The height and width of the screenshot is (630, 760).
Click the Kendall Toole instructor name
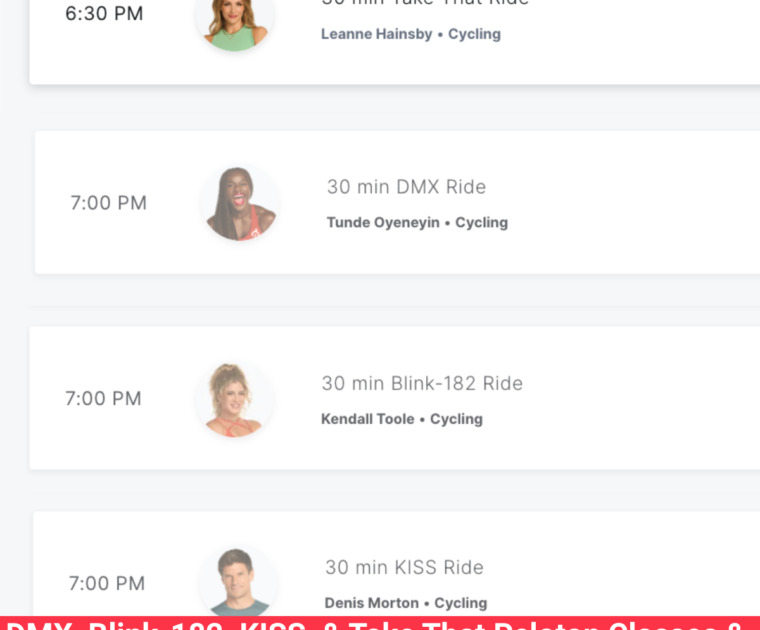point(367,419)
